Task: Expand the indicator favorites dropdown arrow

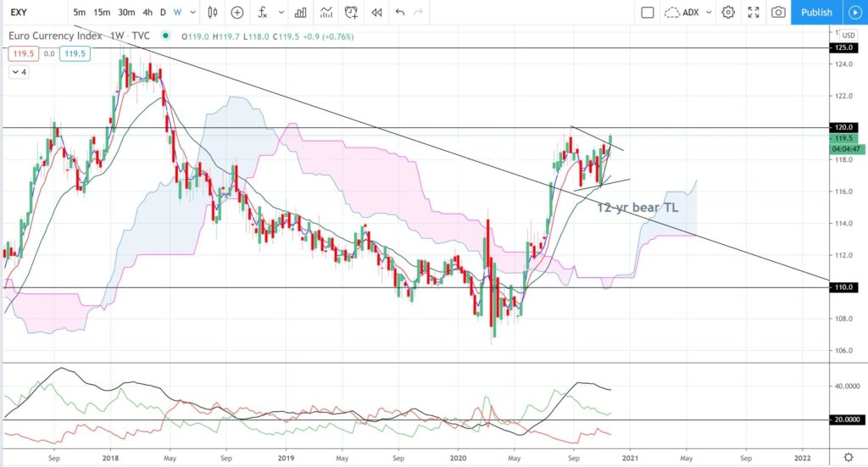Action: click(x=281, y=12)
